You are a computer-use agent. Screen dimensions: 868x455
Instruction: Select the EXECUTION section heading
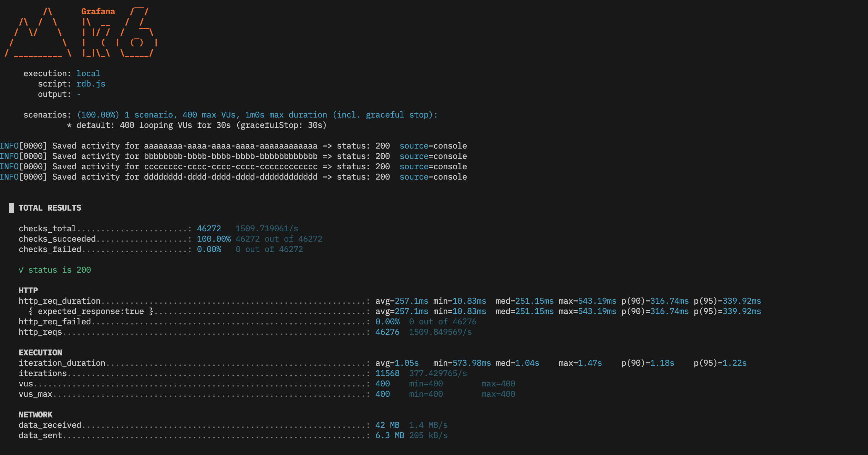pos(40,353)
